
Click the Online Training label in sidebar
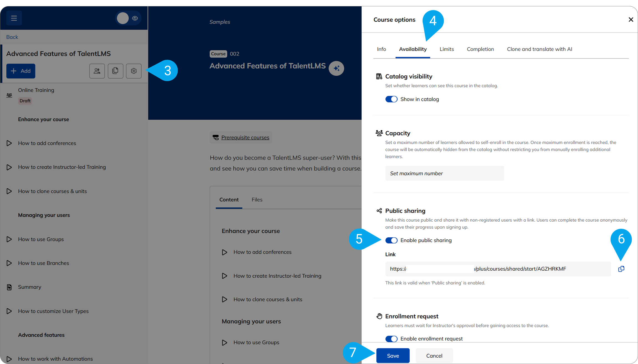click(36, 90)
